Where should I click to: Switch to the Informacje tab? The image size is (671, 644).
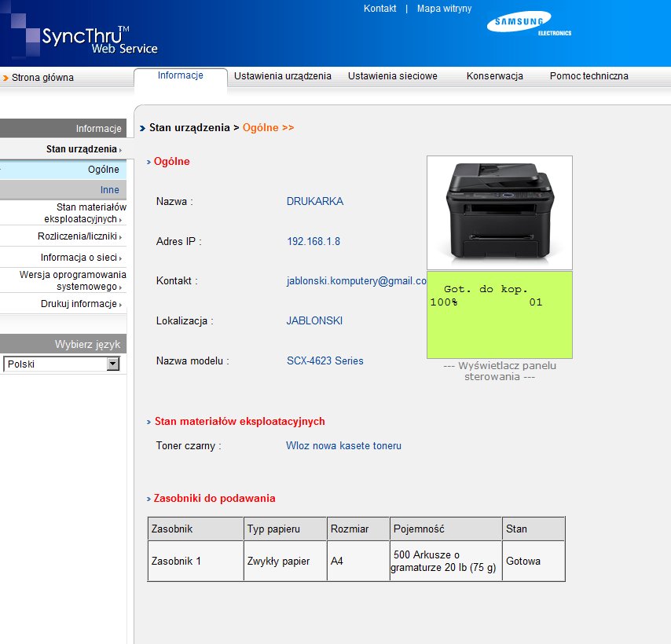pos(181,75)
